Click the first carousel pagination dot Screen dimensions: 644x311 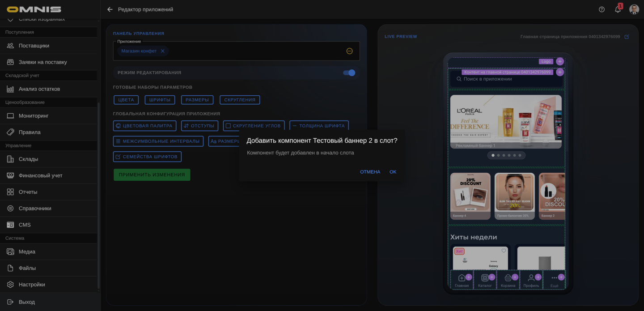click(493, 155)
